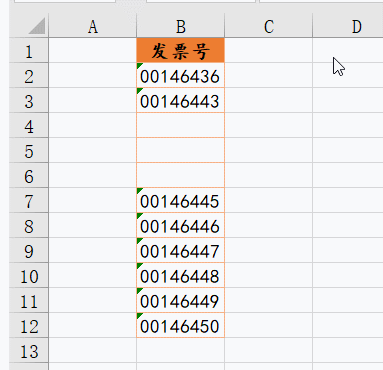Select empty cell B5
Image resolution: width=383 pixels, height=370 pixels.
181,150
